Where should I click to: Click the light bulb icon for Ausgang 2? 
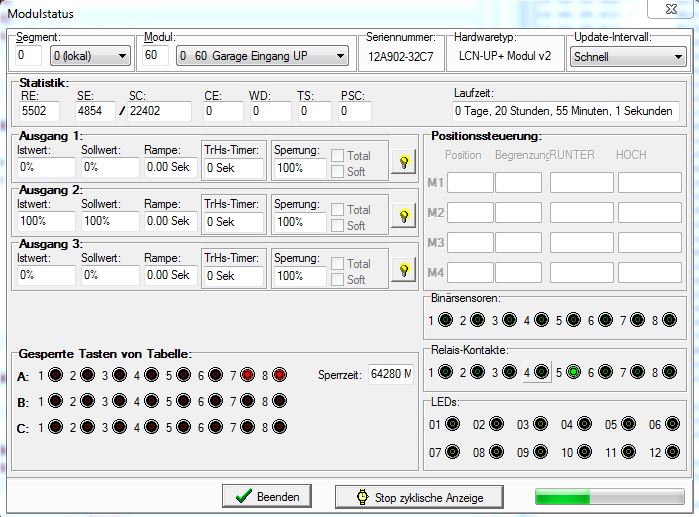[404, 216]
